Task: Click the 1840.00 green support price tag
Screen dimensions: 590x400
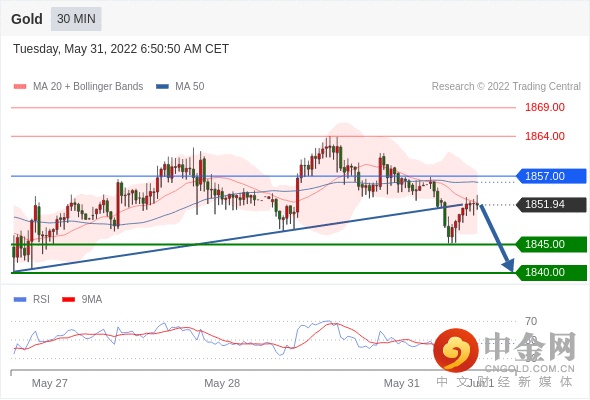Action: [551, 272]
